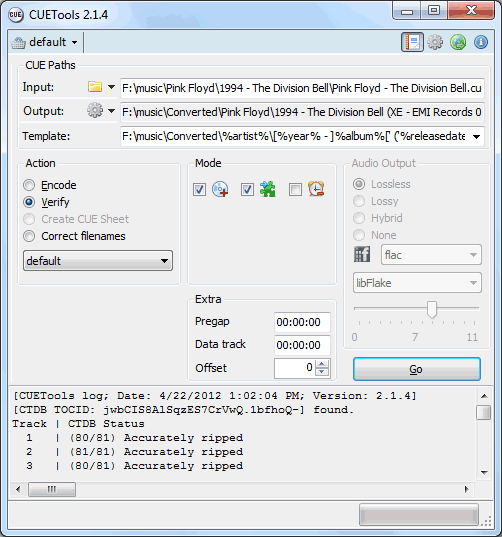
Task: Open settings via toolbar gear icon
Action: (x=435, y=42)
